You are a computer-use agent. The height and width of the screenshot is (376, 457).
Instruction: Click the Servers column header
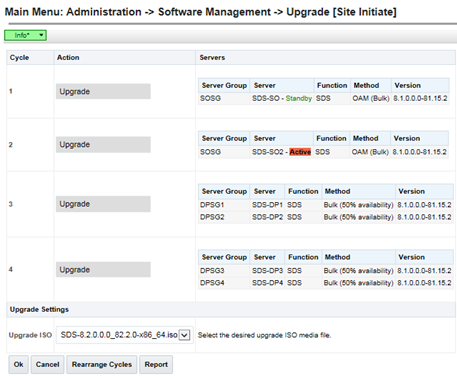tap(212, 57)
